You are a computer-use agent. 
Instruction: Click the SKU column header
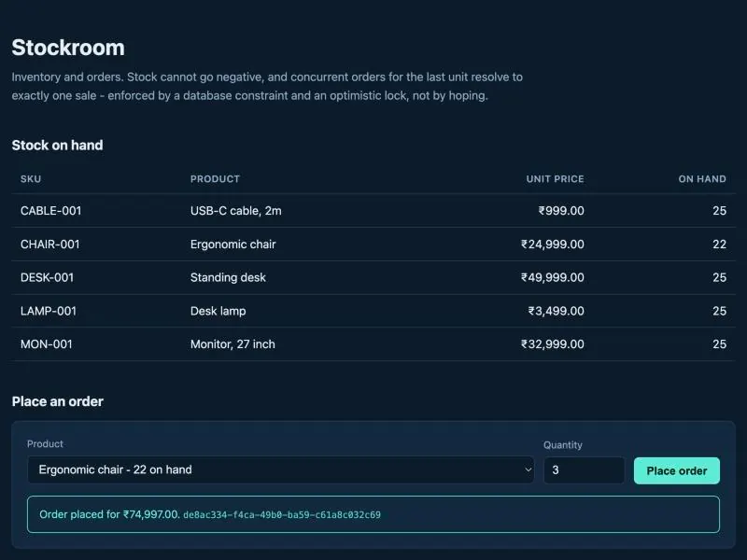(x=31, y=179)
